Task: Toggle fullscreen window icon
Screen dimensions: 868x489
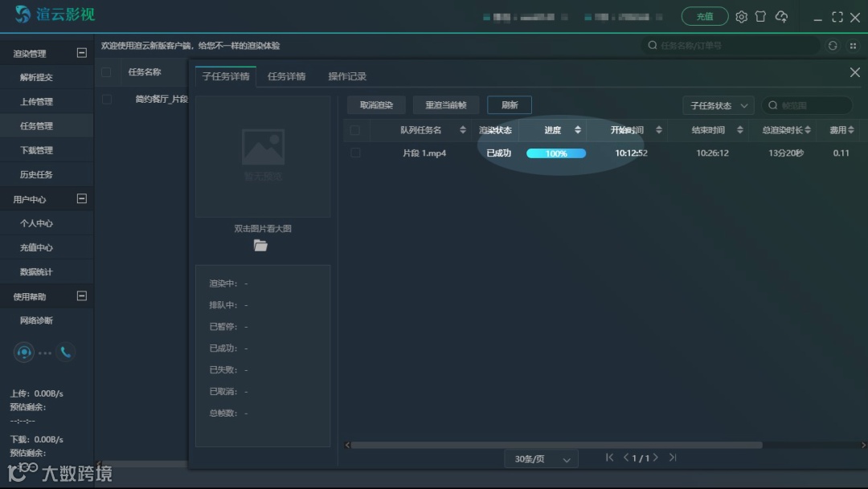Action: point(837,17)
